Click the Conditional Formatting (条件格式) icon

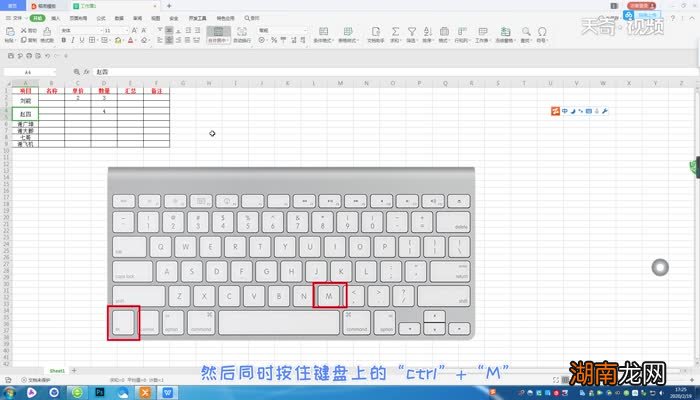(x=323, y=31)
